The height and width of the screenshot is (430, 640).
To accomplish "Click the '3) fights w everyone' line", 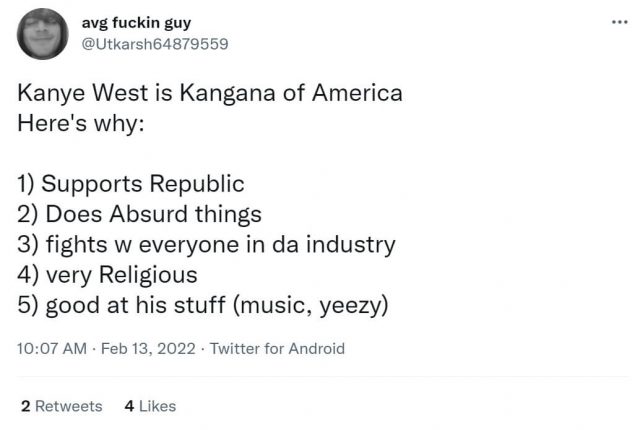I will click(x=206, y=244).
